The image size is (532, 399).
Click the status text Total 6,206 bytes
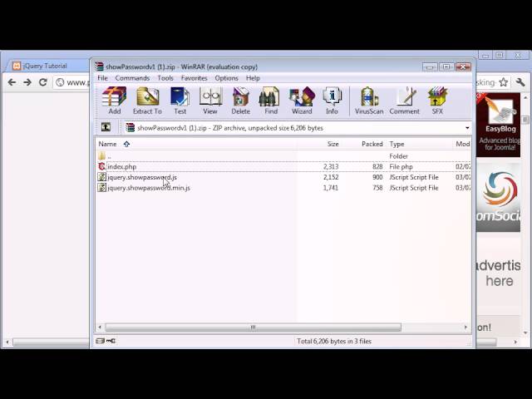pyautogui.click(x=334, y=341)
